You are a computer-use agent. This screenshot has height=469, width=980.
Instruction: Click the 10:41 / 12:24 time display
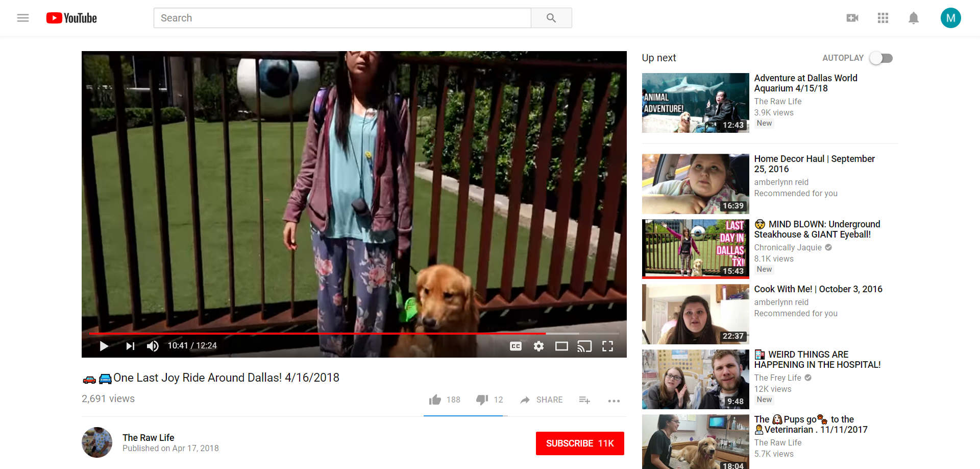tap(192, 346)
